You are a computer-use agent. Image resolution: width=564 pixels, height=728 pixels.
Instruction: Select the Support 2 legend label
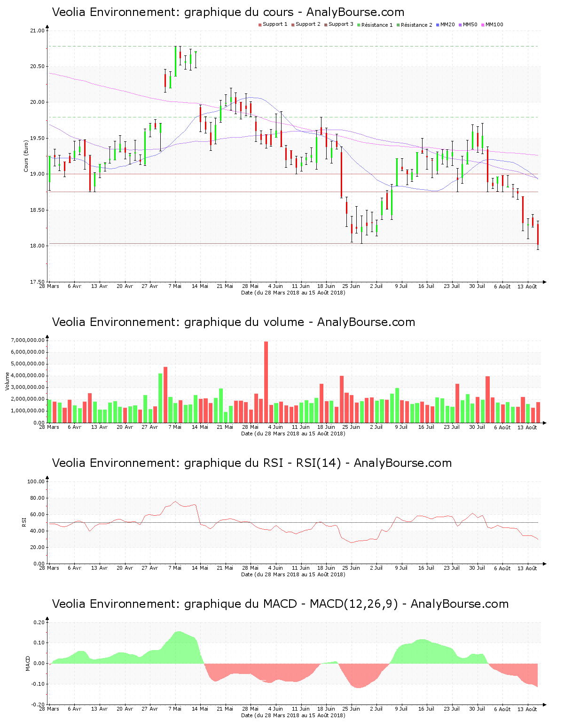point(308,24)
